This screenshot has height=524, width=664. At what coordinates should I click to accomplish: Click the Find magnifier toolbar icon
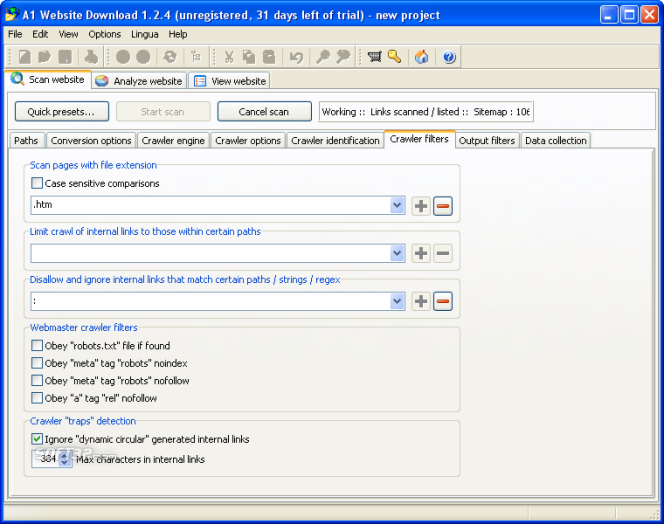coord(323,56)
